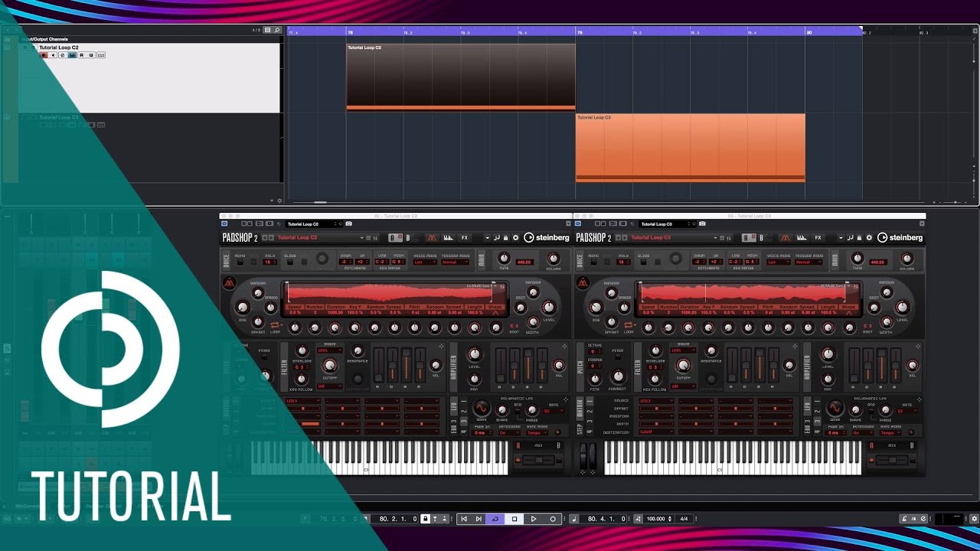This screenshot has width=980, height=551.
Task: Click sample waveform display in right Padshop
Action: coord(743,293)
